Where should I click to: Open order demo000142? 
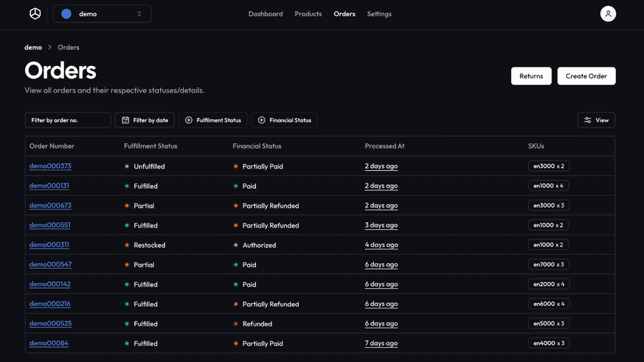[50, 284]
